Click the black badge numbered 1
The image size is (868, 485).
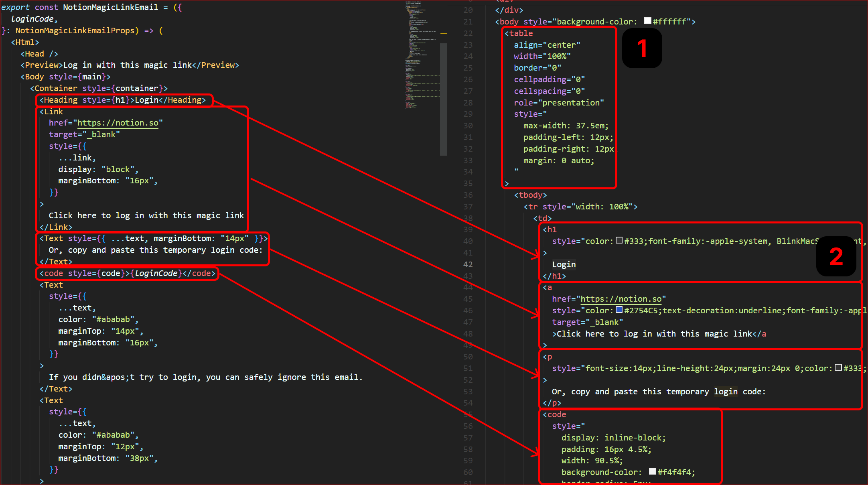pos(642,49)
